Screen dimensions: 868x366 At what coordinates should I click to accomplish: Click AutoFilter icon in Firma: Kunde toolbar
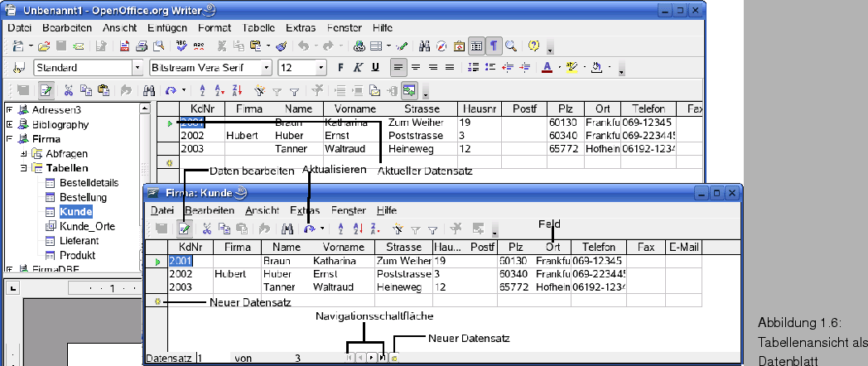click(398, 228)
